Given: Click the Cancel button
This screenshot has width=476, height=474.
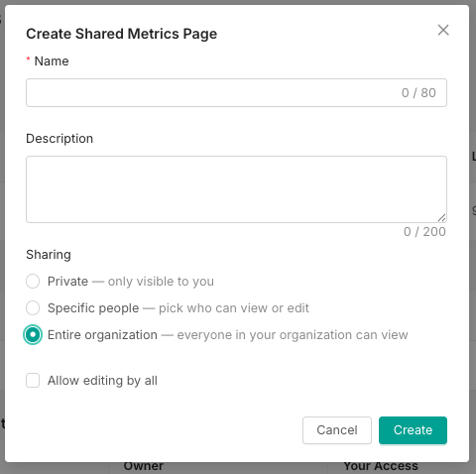Looking at the screenshot, I should click(x=337, y=430).
